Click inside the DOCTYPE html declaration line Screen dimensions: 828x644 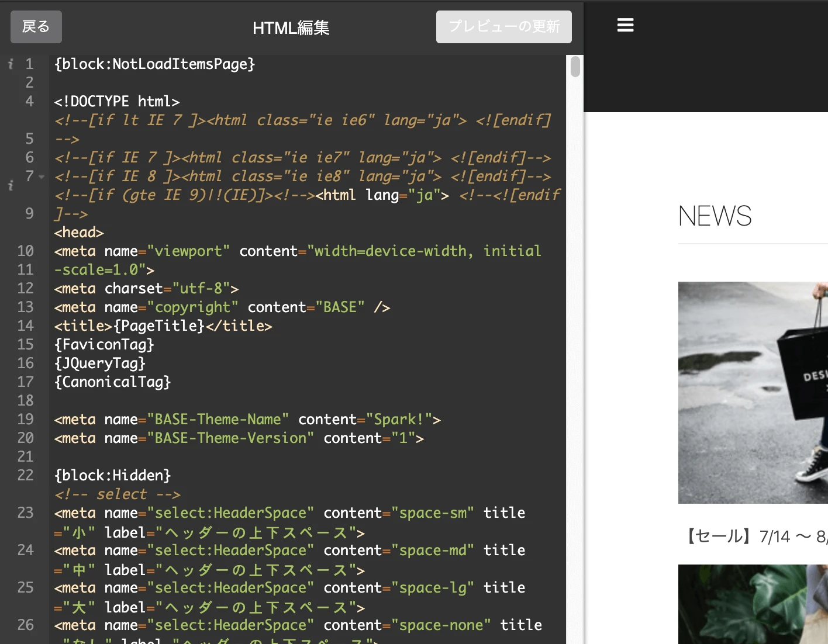click(117, 101)
